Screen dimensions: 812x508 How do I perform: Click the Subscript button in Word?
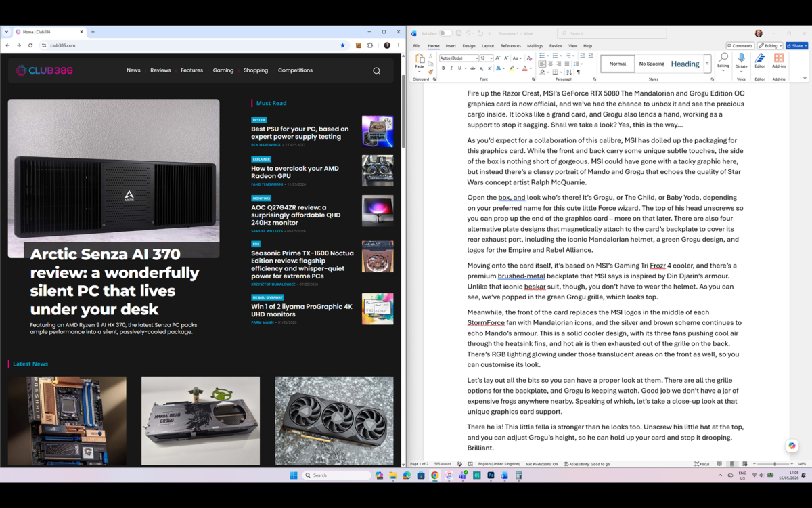pyautogui.click(x=481, y=68)
